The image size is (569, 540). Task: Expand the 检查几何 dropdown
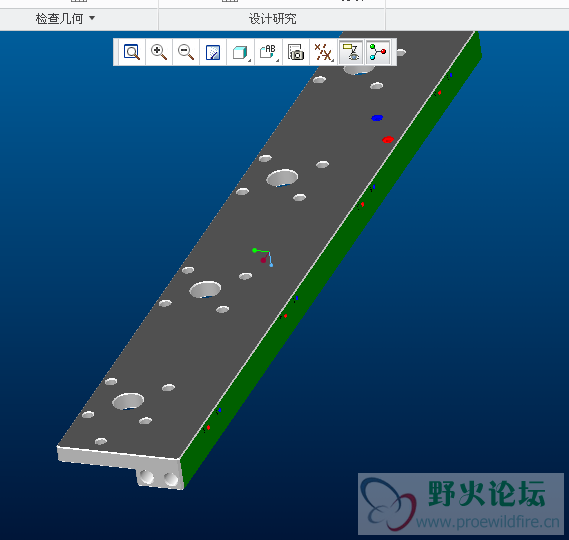point(65,19)
